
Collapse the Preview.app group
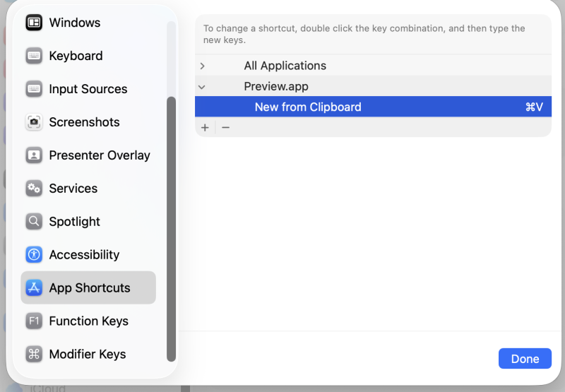tap(203, 87)
